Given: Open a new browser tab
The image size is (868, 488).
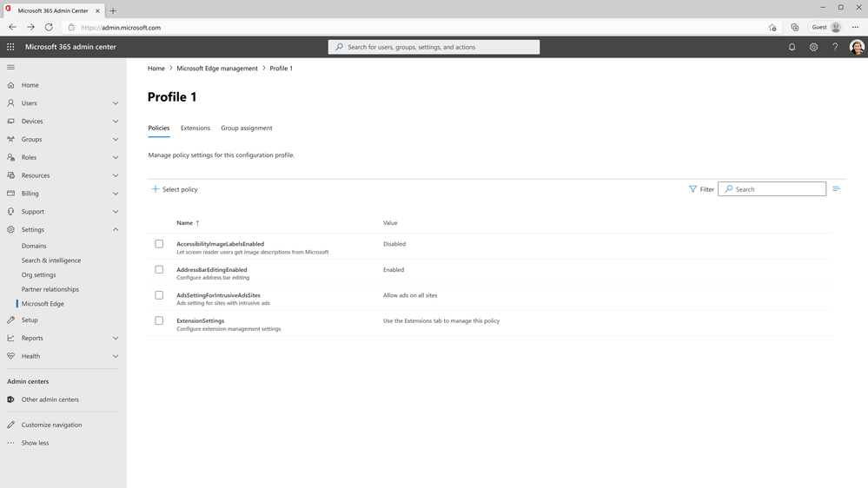Looking at the screenshot, I should pyautogui.click(x=113, y=10).
